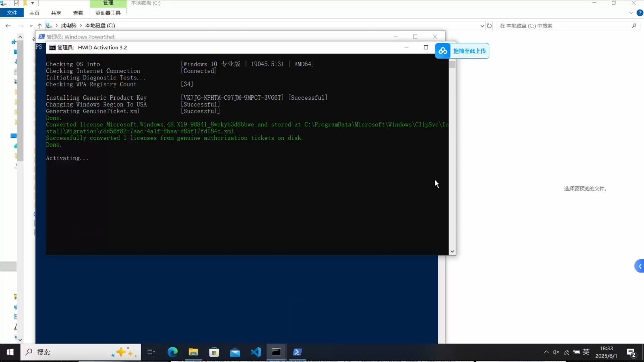
Task: Refresh the current Explorer folder
Action: point(489,26)
